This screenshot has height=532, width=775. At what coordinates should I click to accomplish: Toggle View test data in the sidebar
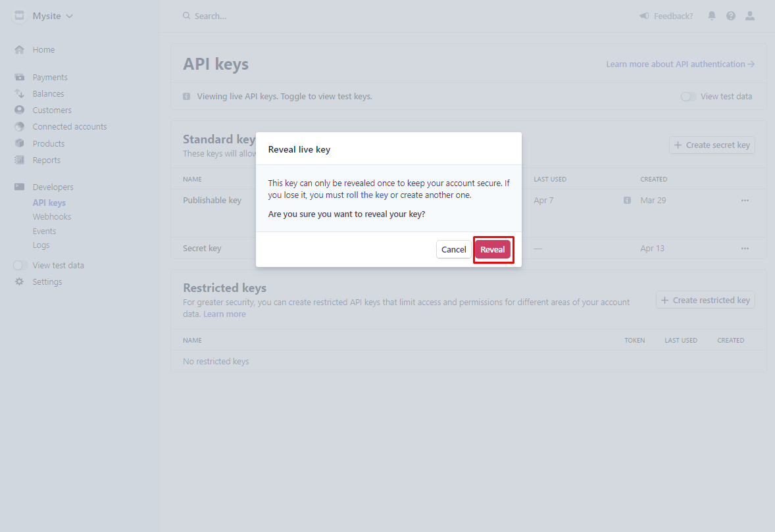tap(20, 265)
